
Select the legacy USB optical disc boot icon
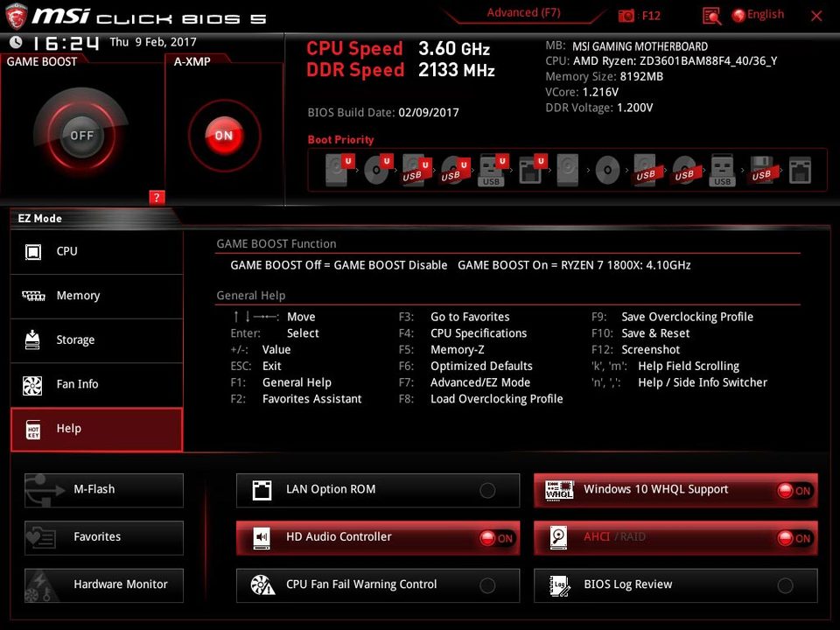[685, 170]
